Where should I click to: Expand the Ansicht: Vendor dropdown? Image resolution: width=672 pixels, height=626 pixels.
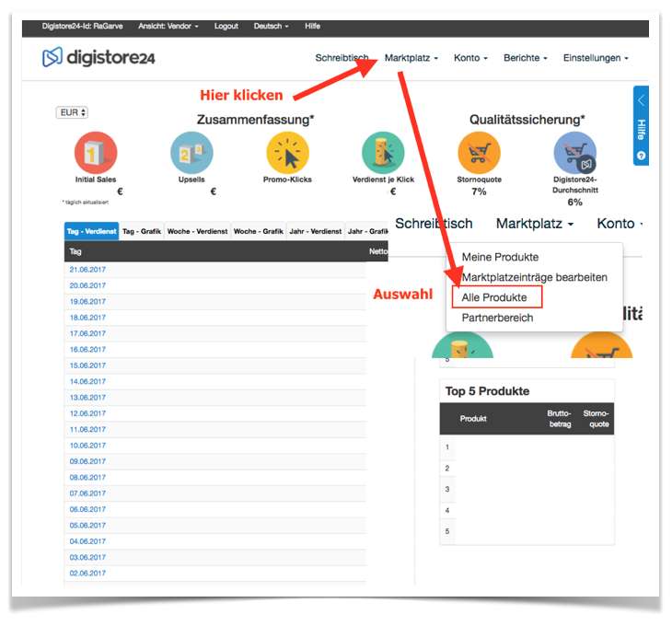pos(171,27)
